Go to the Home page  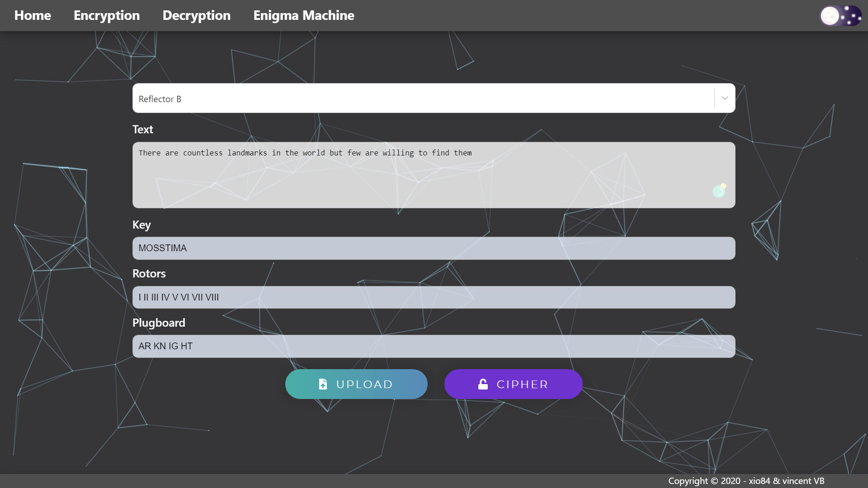pos(33,15)
